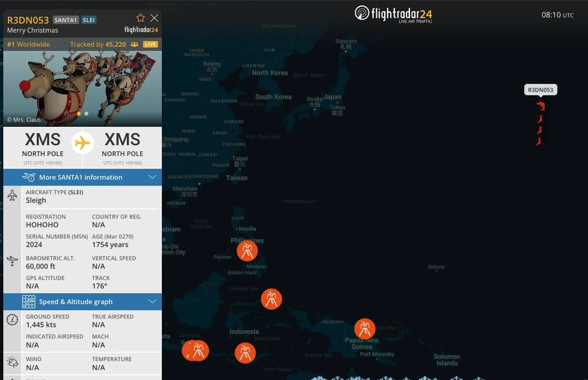Click the chevron on Speed & Altitude graph
This screenshot has height=380, width=588.
tap(153, 301)
